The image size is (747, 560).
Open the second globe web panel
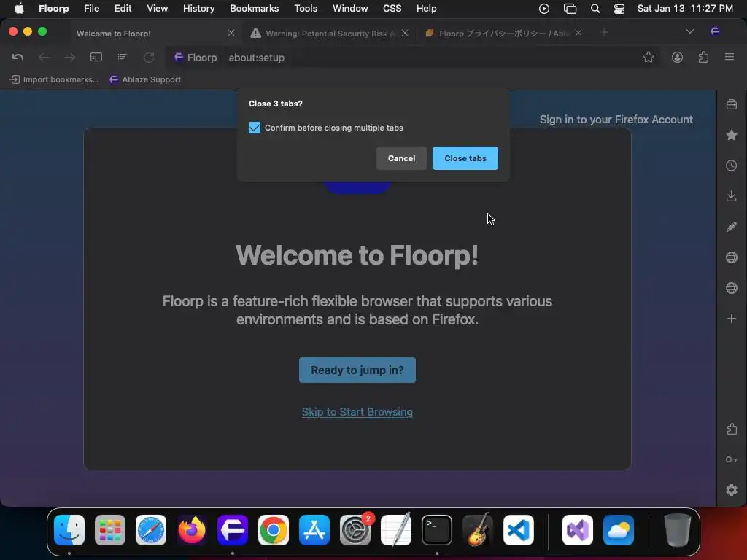(731, 288)
